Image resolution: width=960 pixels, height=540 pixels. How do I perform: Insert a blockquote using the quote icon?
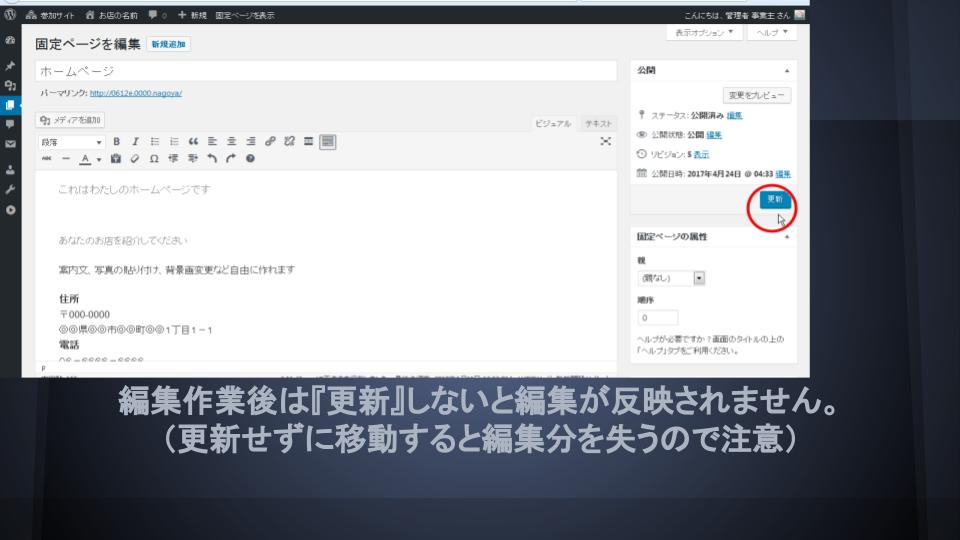click(x=194, y=142)
